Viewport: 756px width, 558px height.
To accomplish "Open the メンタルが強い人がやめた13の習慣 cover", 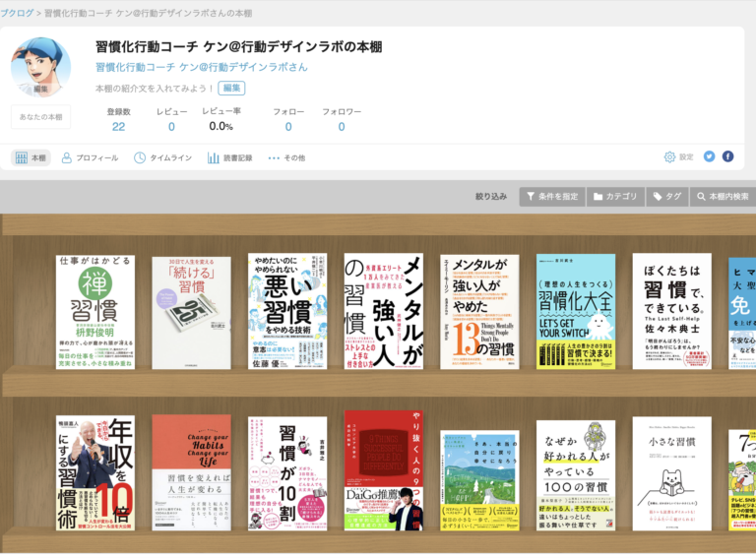I will tap(479, 312).
